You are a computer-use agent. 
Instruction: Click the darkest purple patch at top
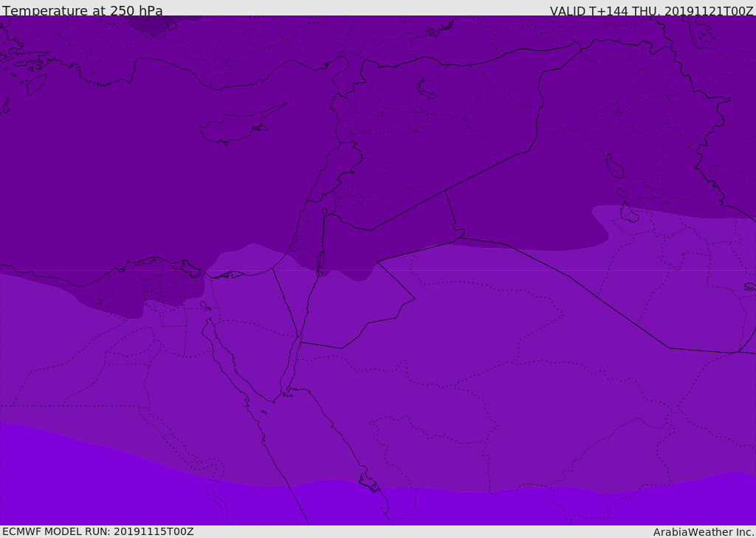click(x=151, y=26)
